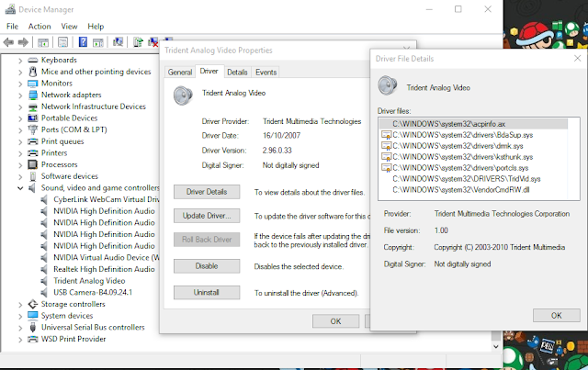Screen dimensions: 588x370
Task: Close the Driver File Details dialog
Action: click(x=578, y=59)
